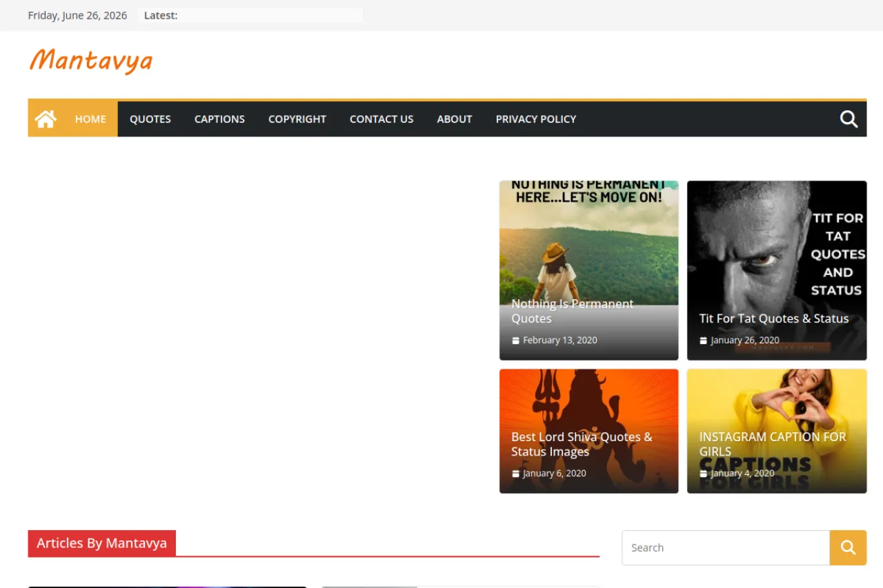This screenshot has width=883, height=588.
Task: Go to the CAPTIONS menu item
Action: (x=219, y=119)
